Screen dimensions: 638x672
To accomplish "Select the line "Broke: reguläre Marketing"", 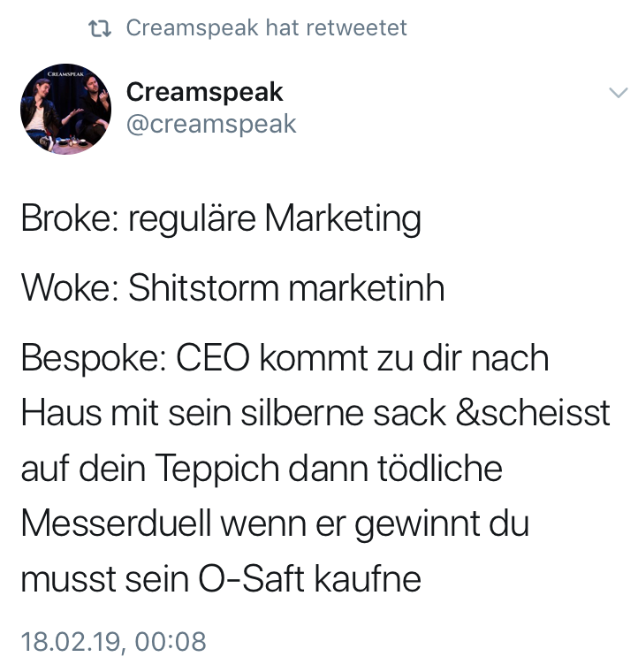I will [220, 218].
